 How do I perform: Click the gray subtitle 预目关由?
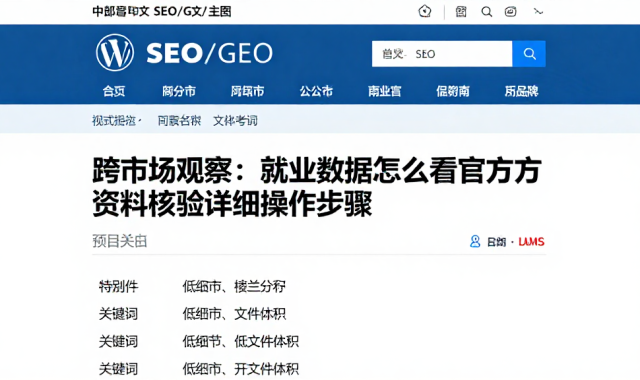point(120,241)
